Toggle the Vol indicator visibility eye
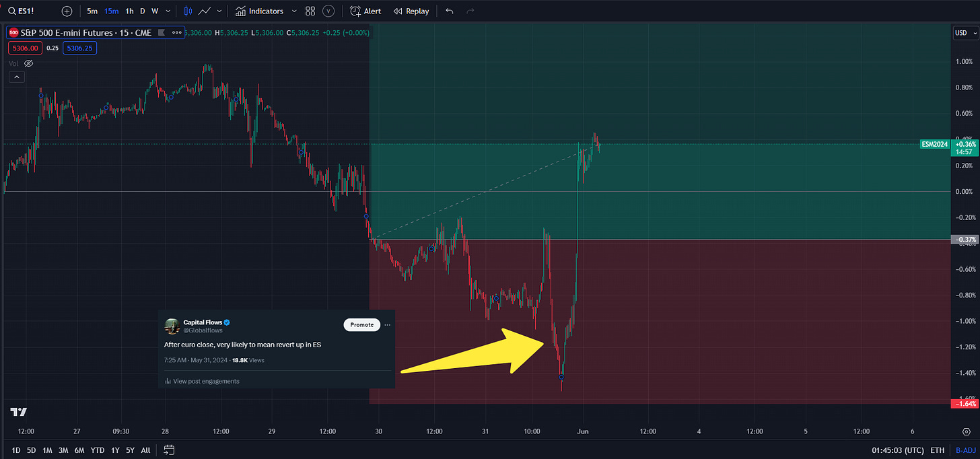 point(28,63)
